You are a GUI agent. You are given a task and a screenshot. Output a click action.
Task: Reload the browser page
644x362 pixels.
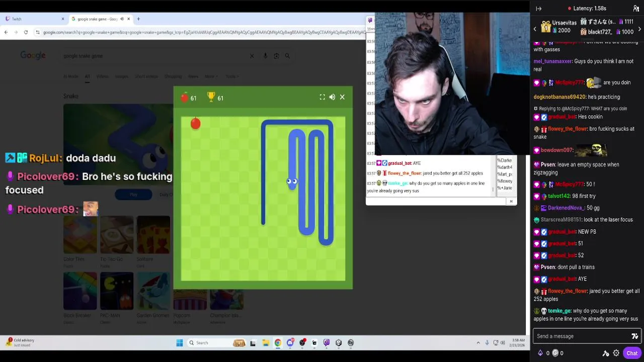click(x=26, y=32)
